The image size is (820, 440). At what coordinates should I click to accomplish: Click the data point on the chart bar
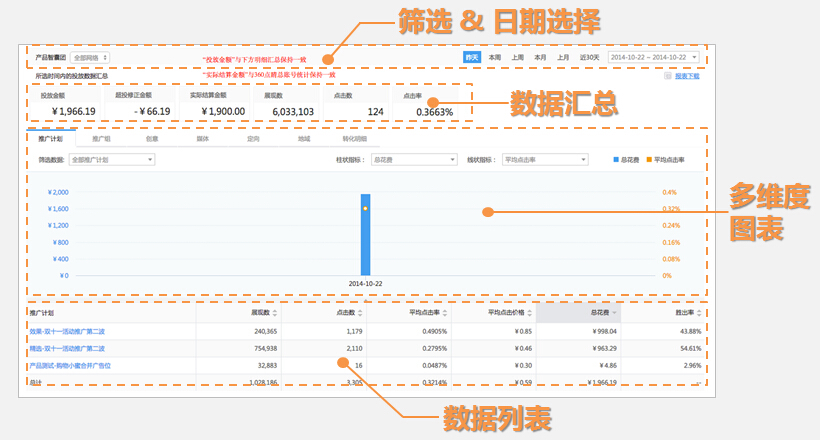tap(366, 208)
